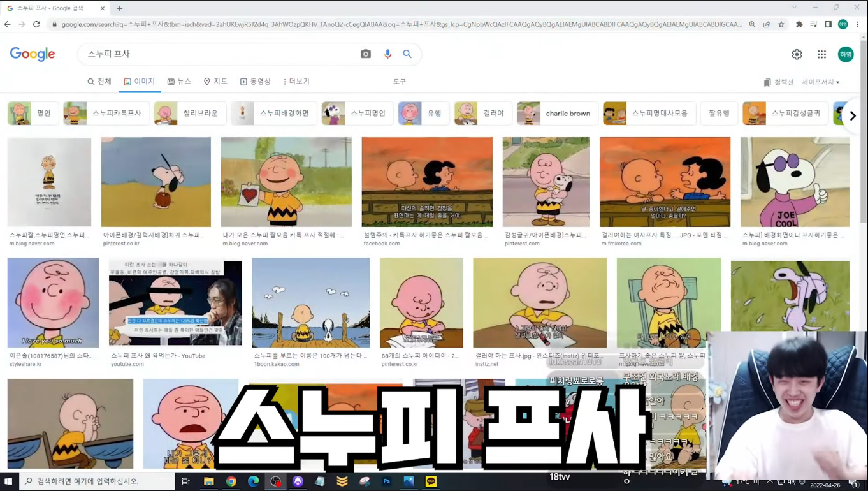Expand the 더보기 menu
The width and height of the screenshot is (868, 491).
click(296, 82)
